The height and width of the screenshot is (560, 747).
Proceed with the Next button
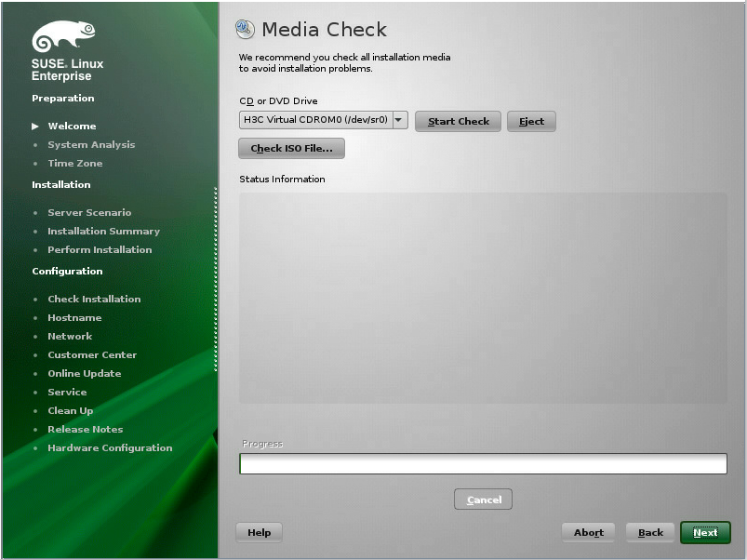pyautogui.click(x=705, y=532)
